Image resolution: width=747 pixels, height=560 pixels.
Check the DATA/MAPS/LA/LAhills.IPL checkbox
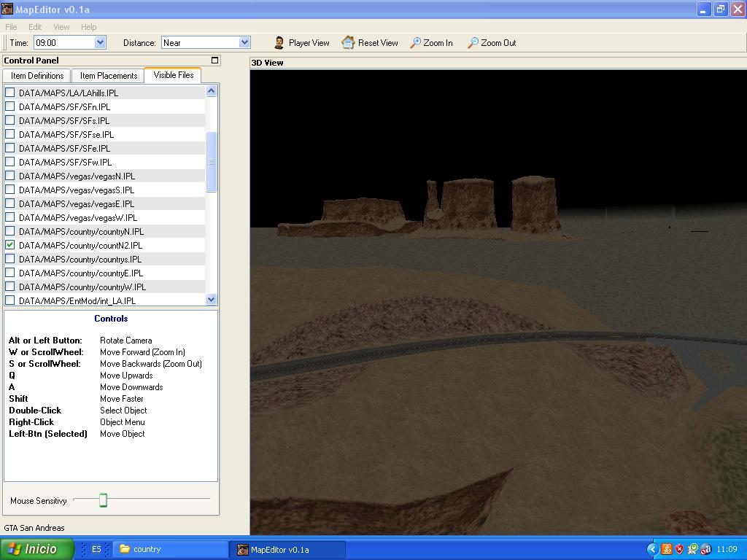click(9, 93)
